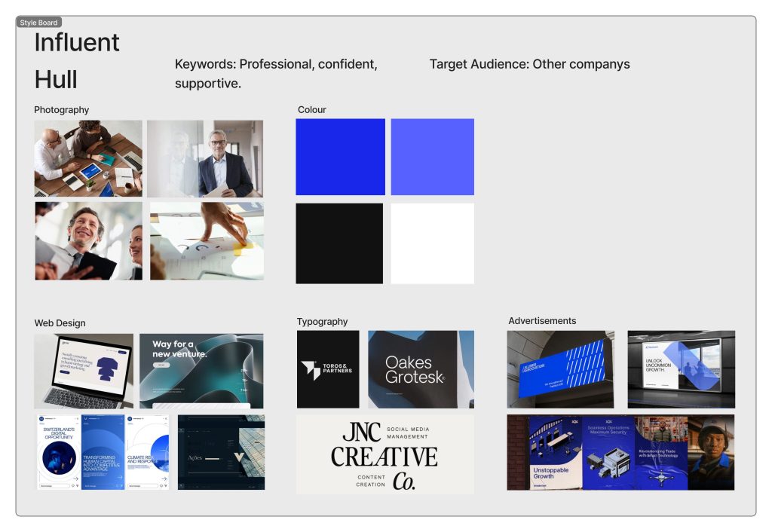The width and height of the screenshot is (772, 532).
Task: Click the Influent Hull title text
Action: (77, 60)
